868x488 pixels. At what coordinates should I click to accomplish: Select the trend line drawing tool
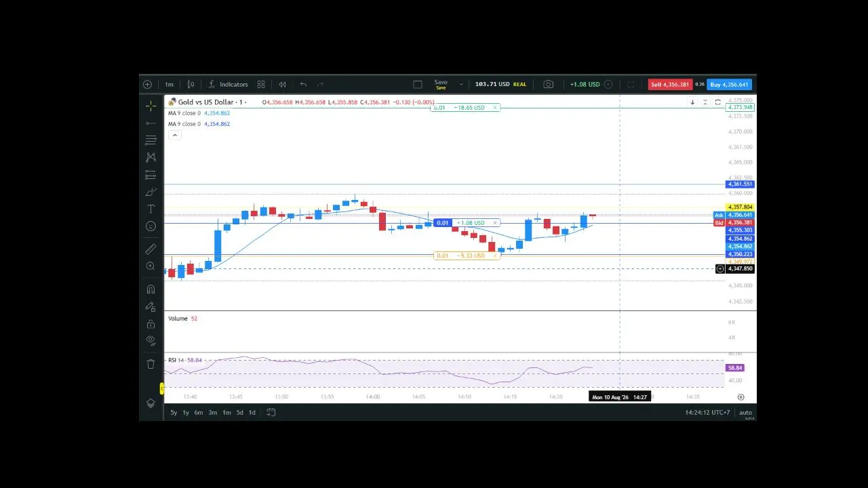[x=151, y=123]
